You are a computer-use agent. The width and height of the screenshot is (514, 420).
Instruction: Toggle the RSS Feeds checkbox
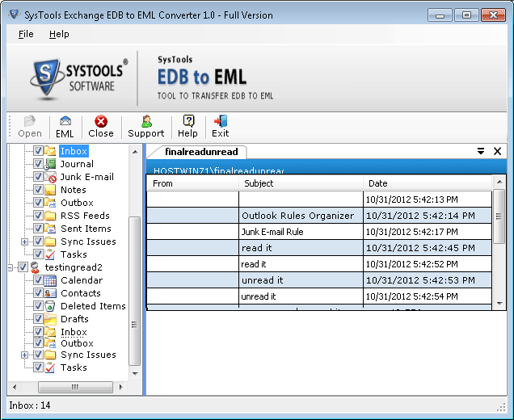38,216
